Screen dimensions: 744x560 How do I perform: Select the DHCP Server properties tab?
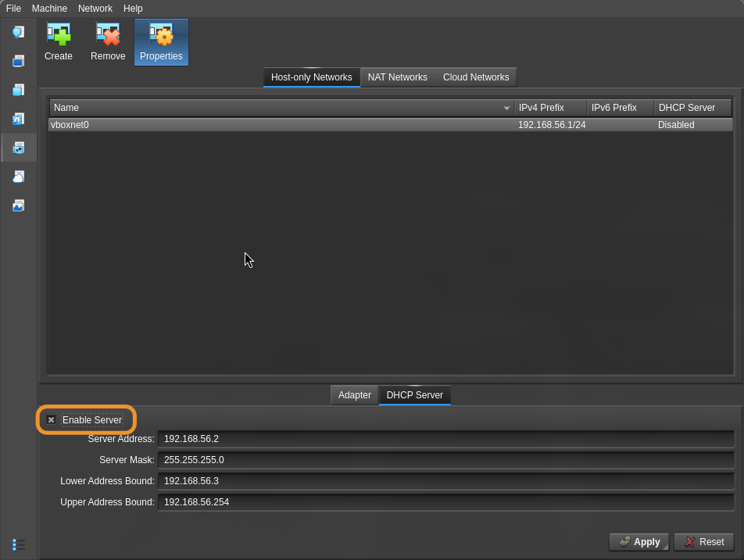(x=415, y=395)
